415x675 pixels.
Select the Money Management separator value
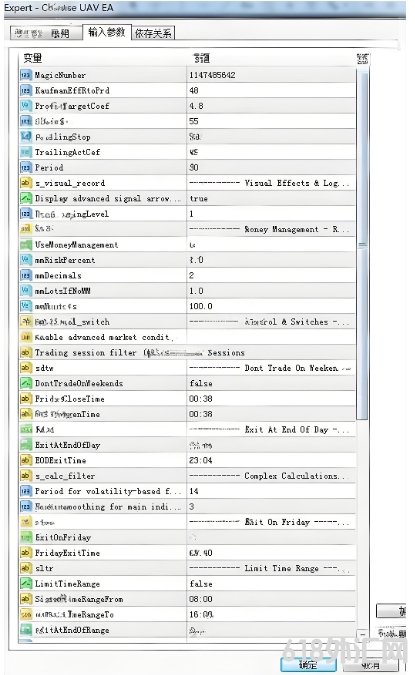pos(270,229)
